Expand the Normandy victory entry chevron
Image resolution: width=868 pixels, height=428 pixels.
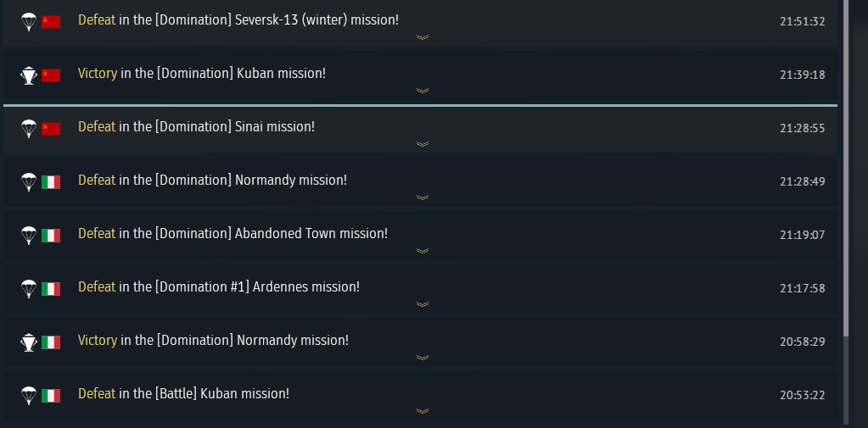point(423,358)
